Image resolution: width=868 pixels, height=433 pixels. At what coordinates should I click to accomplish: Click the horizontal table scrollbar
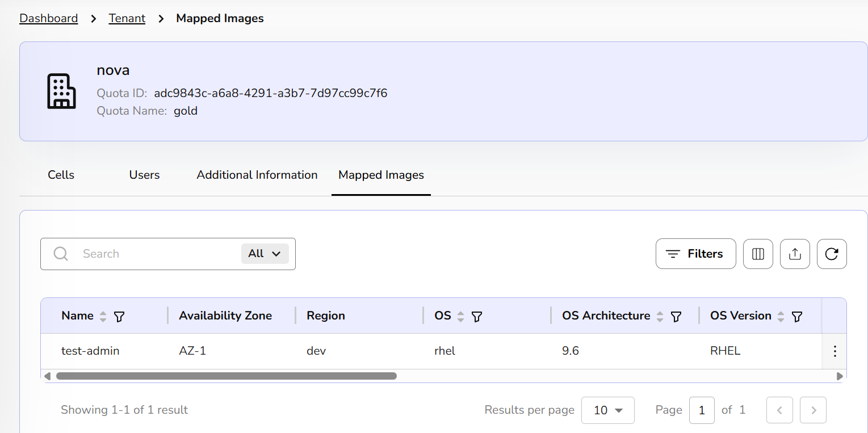tap(226, 376)
